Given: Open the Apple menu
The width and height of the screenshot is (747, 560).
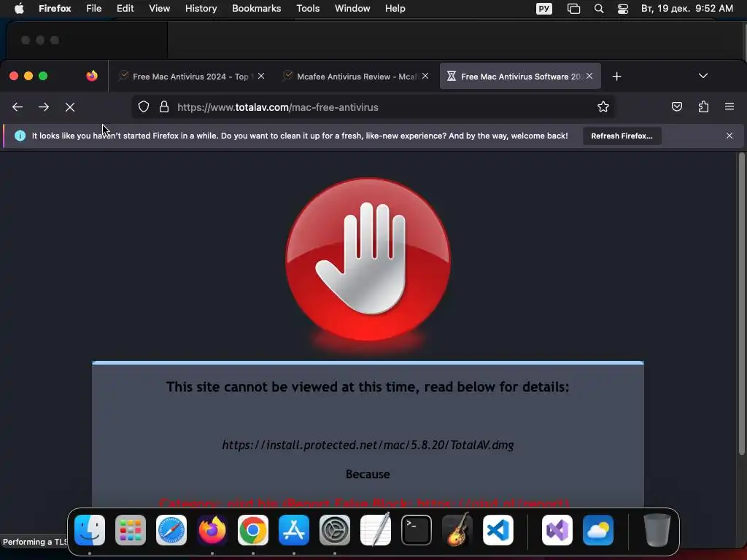Looking at the screenshot, I should [x=19, y=9].
